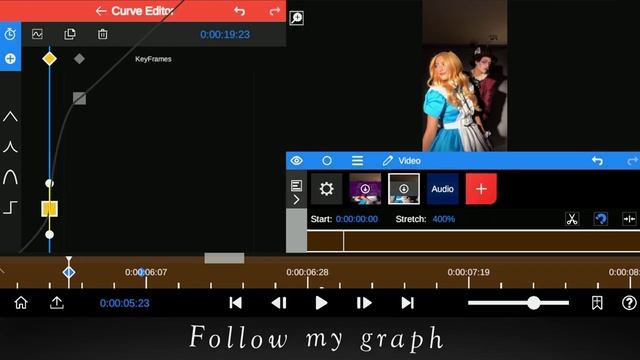Select the smooth bezier curve type

click(x=10, y=177)
